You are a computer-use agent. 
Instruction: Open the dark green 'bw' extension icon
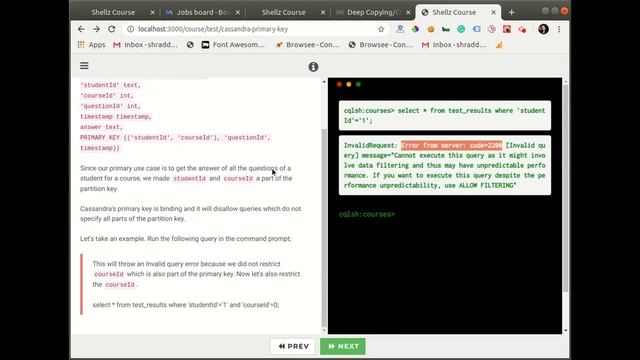click(446, 29)
